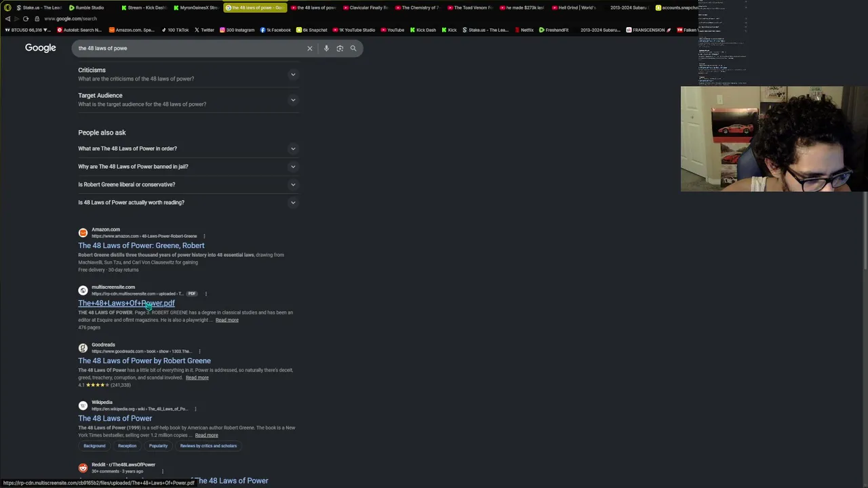Expand the Criticisms section
Image resolution: width=868 pixels, height=488 pixels.
point(188,74)
